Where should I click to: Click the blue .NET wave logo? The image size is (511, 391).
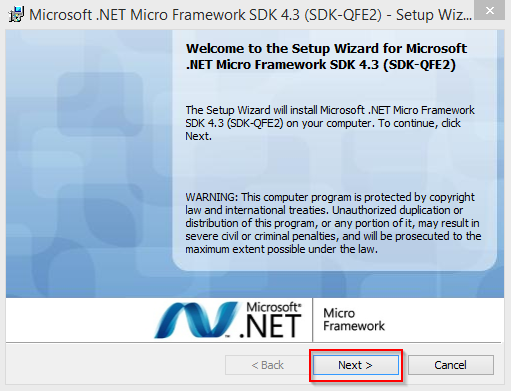tap(197, 320)
